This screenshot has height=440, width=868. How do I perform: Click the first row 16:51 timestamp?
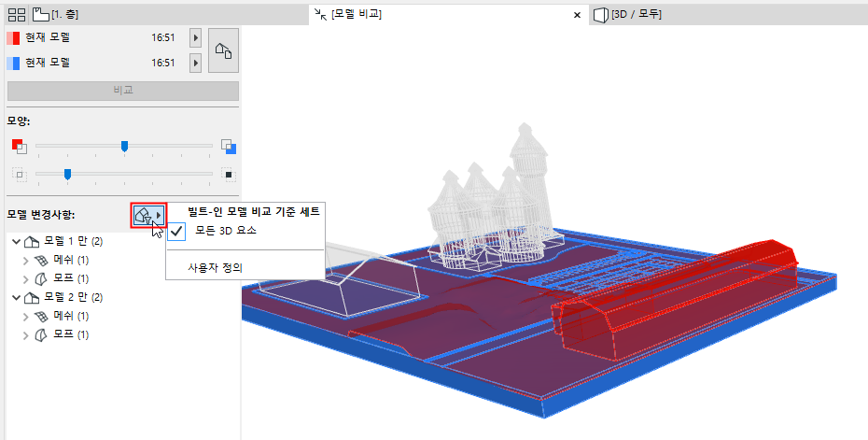pos(162,37)
